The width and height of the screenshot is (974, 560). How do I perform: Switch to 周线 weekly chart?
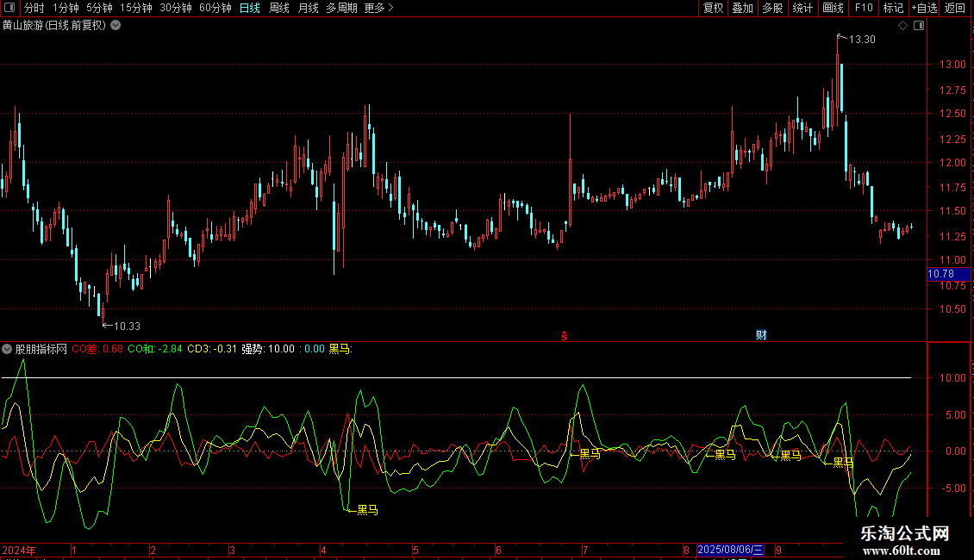[279, 9]
